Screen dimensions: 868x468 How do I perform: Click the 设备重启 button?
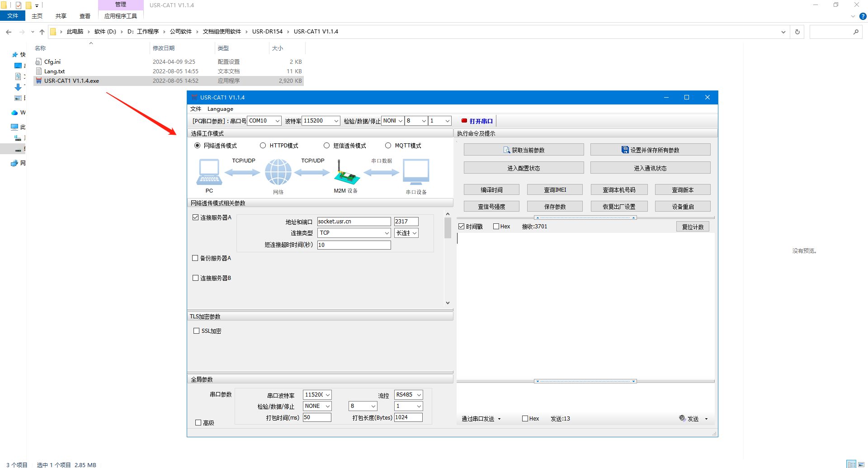point(682,207)
